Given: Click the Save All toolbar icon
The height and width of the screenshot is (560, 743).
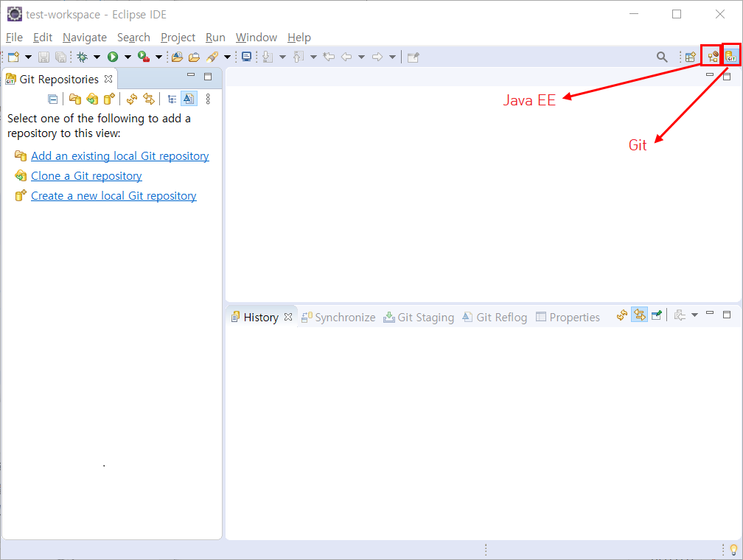Looking at the screenshot, I should (x=60, y=57).
